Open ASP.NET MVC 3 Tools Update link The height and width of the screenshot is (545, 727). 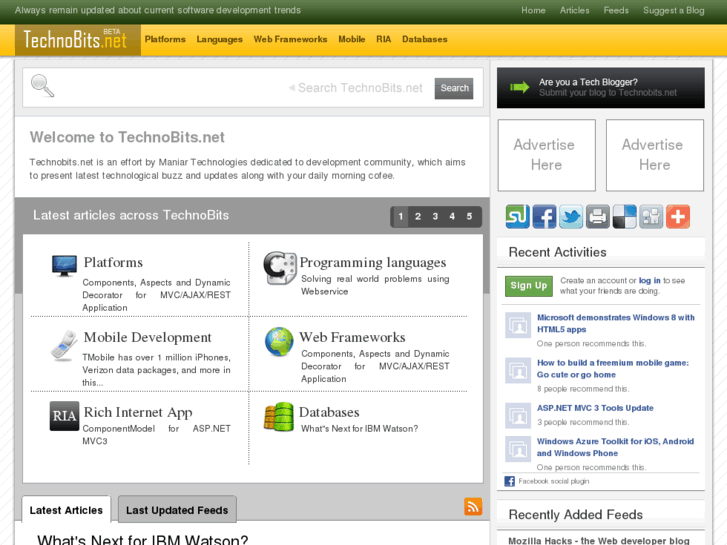click(595, 408)
